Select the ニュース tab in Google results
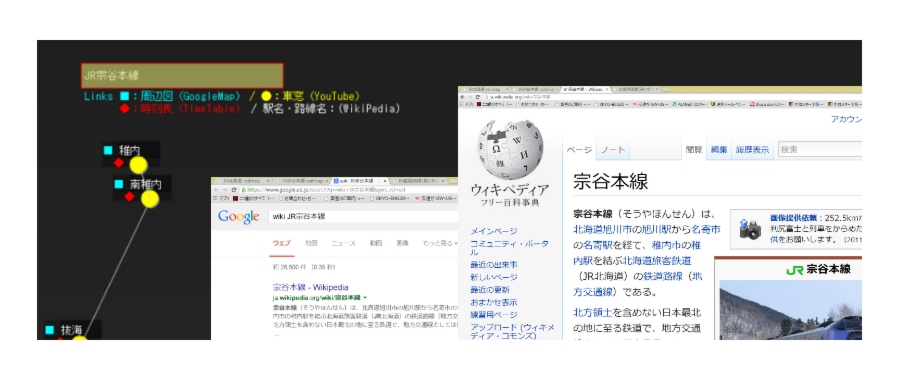Viewport: 900px width, 380px height. [x=343, y=243]
